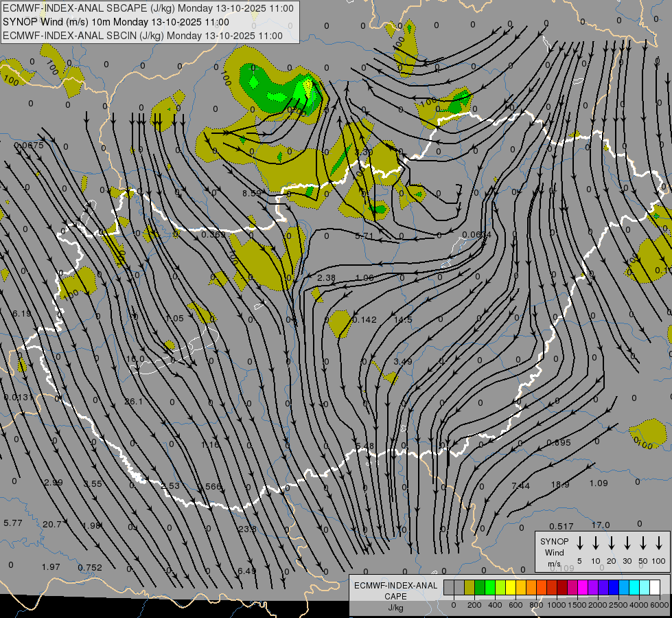The width and height of the screenshot is (672, 618).
Task: Click the 20.7 value on the map
Action: [x=52, y=524]
